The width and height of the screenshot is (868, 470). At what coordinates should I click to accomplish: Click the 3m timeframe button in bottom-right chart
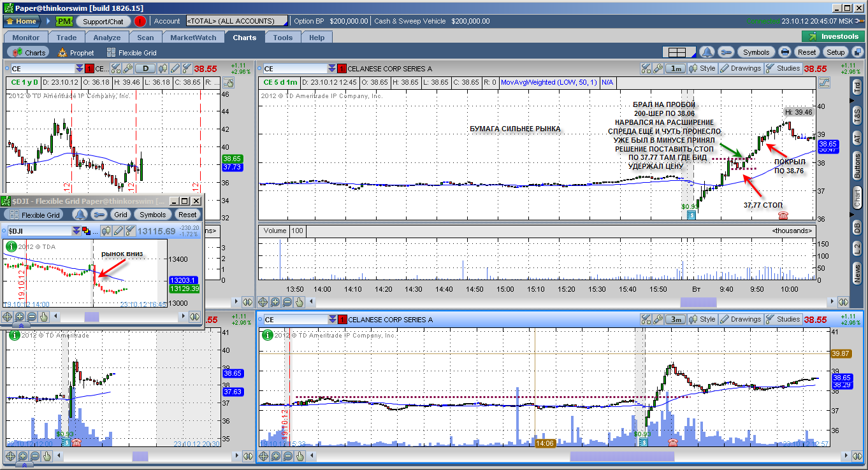pyautogui.click(x=675, y=319)
